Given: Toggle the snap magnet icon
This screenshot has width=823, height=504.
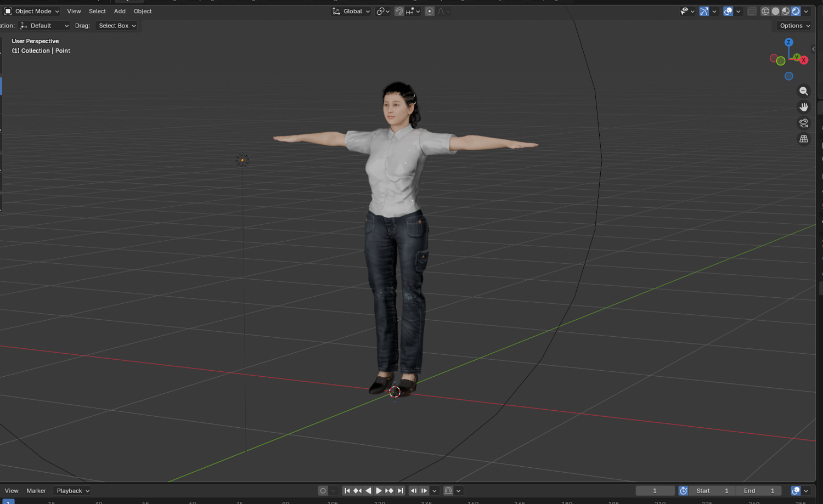Looking at the screenshot, I should [x=399, y=11].
